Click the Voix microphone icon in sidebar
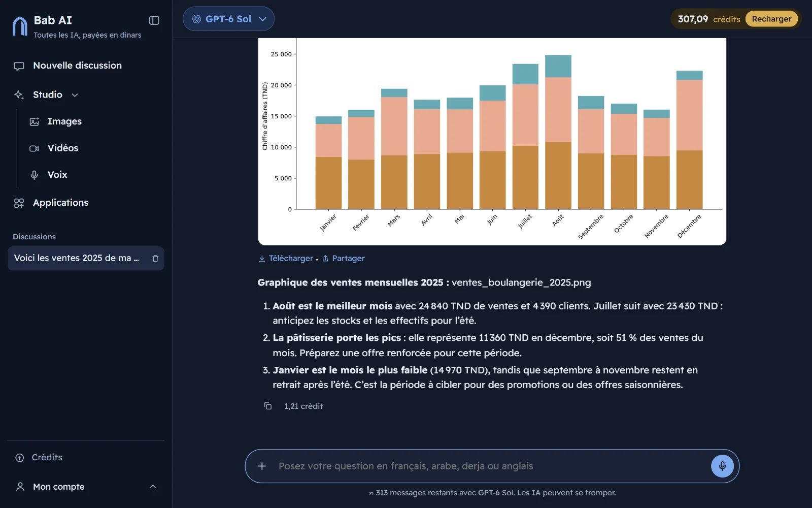The image size is (812, 508). (x=35, y=175)
